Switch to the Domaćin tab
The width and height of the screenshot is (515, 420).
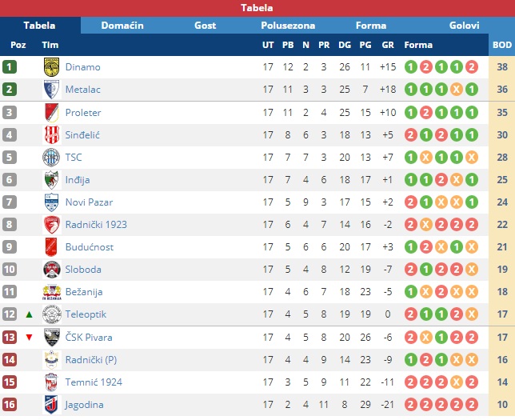122,26
